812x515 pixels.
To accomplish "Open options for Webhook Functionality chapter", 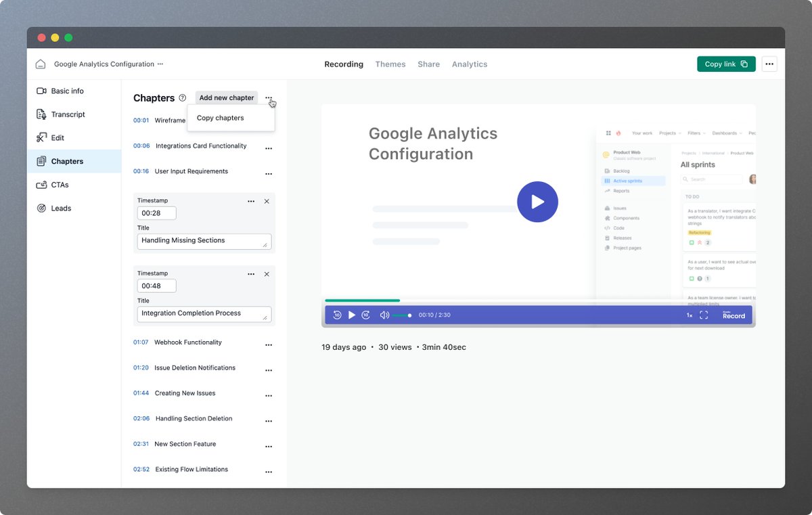I will (269, 345).
